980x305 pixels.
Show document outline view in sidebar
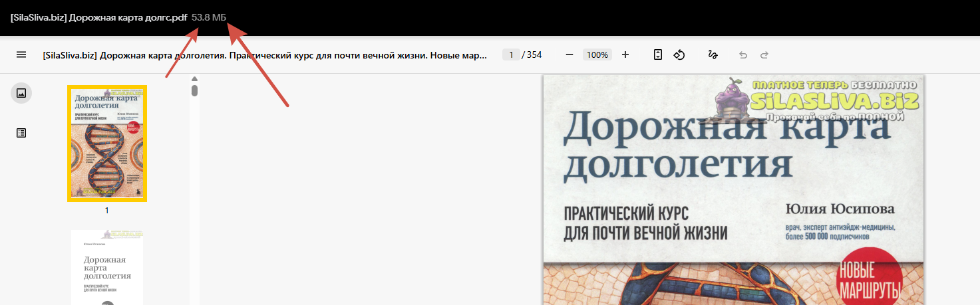pyautogui.click(x=21, y=133)
